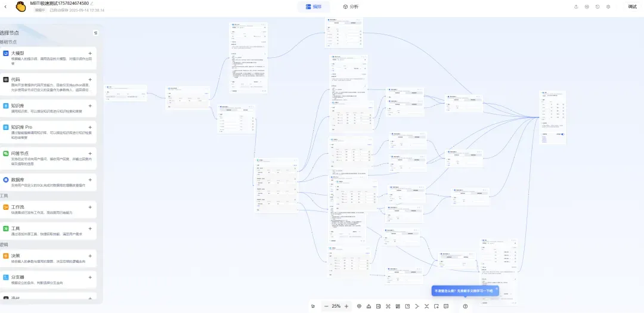Close the 新手文档 tooltip bubble
Screen dimensions: 644x313
coord(496,289)
